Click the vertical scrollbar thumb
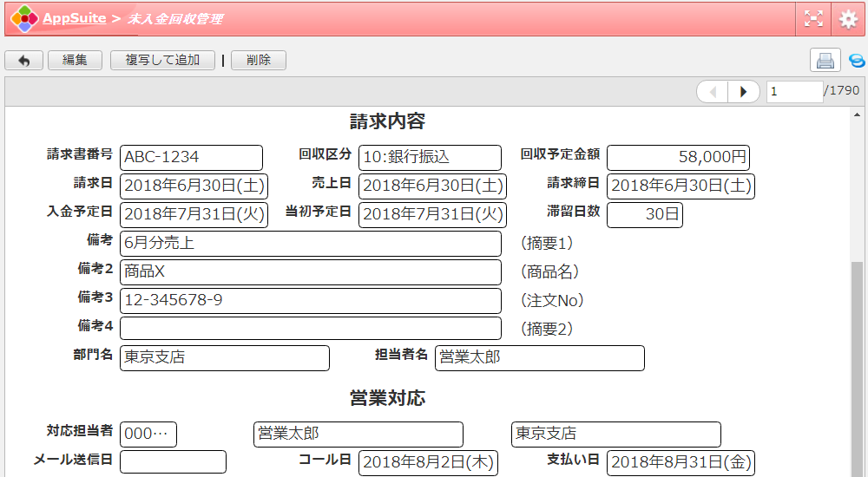Viewport: 868px width, 477px height. [x=858, y=364]
